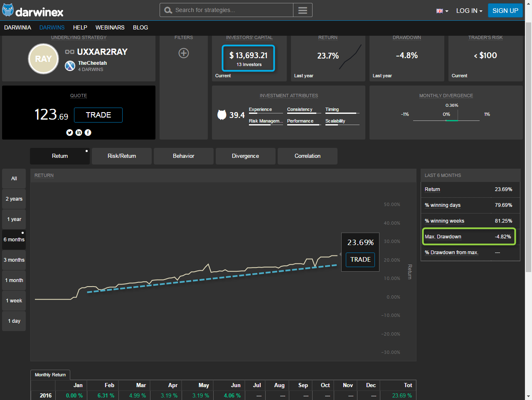This screenshot has width=532, height=400.
Task: Switch time range to All
Action: click(14, 179)
